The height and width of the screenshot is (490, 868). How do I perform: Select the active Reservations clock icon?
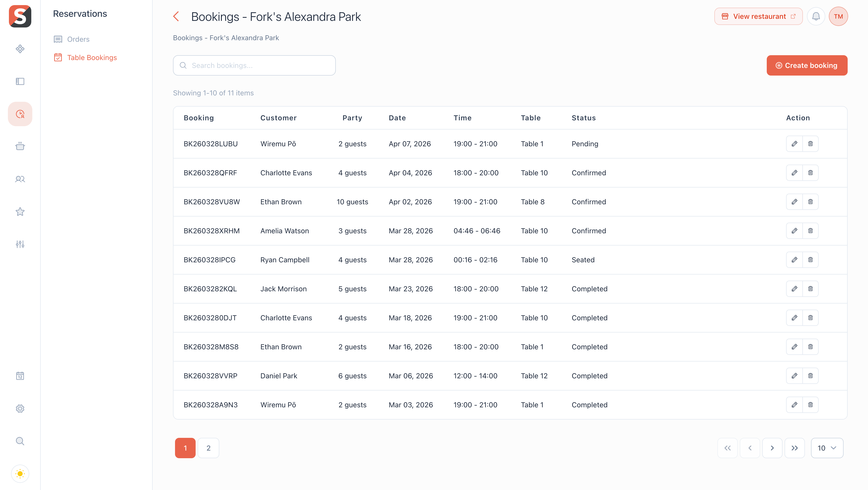point(20,114)
